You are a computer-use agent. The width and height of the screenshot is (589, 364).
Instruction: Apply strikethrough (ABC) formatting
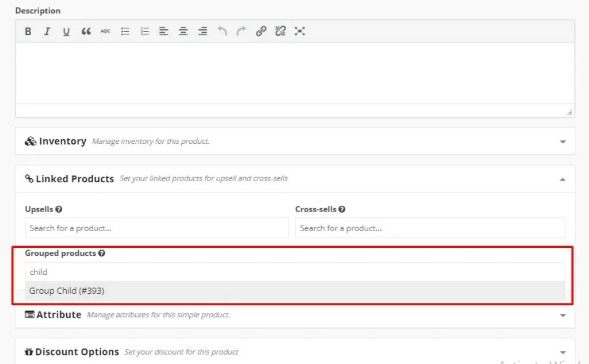click(x=106, y=31)
